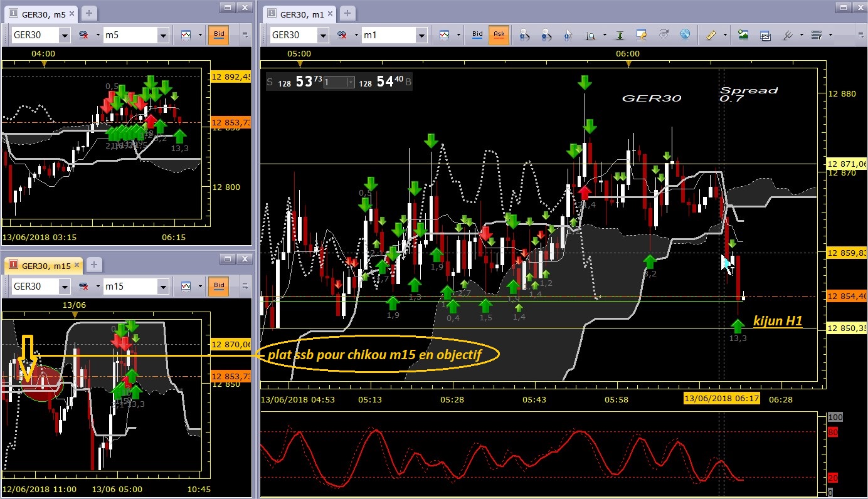Click the 12 859,83 price label on m1 axis
The width and height of the screenshot is (868, 499).
click(x=848, y=253)
